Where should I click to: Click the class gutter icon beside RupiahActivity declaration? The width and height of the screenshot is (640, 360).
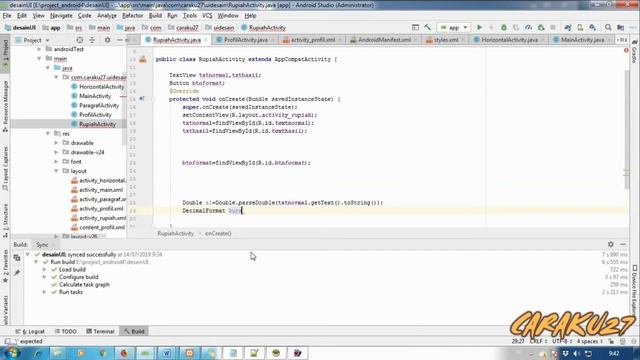click(x=142, y=59)
